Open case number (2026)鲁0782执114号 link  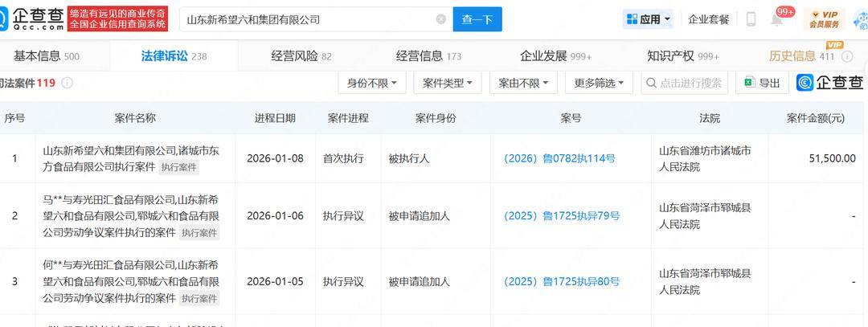[x=559, y=158]
